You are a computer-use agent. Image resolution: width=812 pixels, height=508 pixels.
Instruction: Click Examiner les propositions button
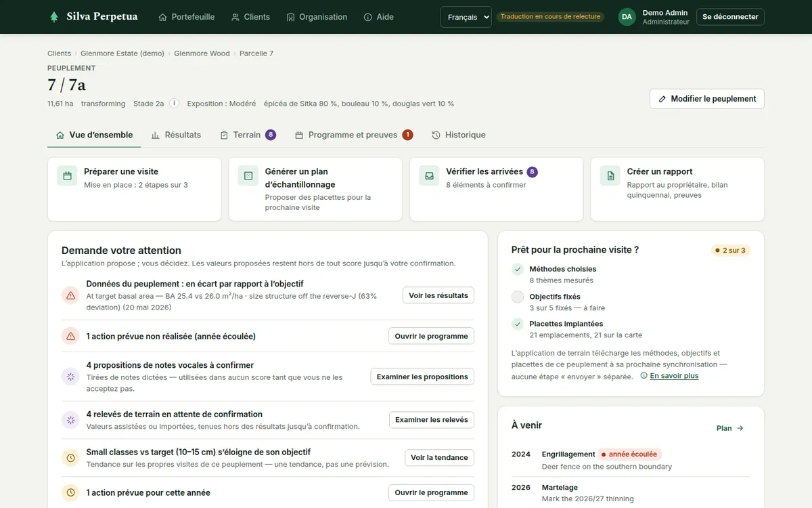pyautogui.click(x=422, y=377)
